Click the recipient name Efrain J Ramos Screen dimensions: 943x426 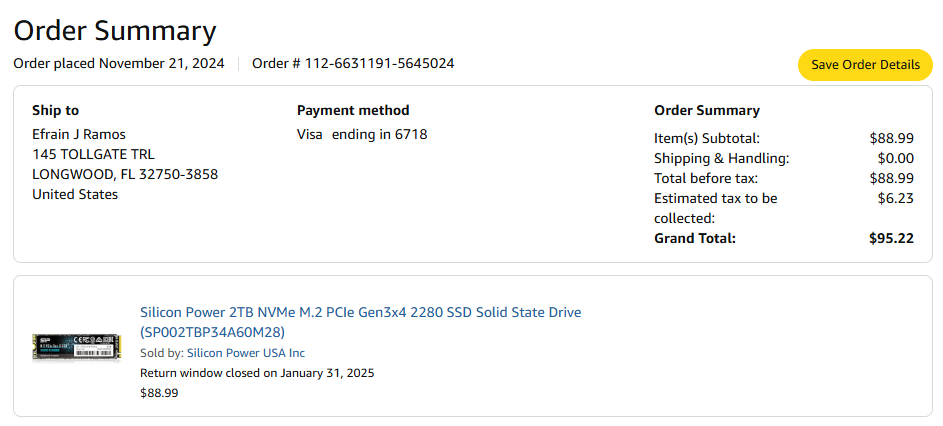click(x=79, y=134)
